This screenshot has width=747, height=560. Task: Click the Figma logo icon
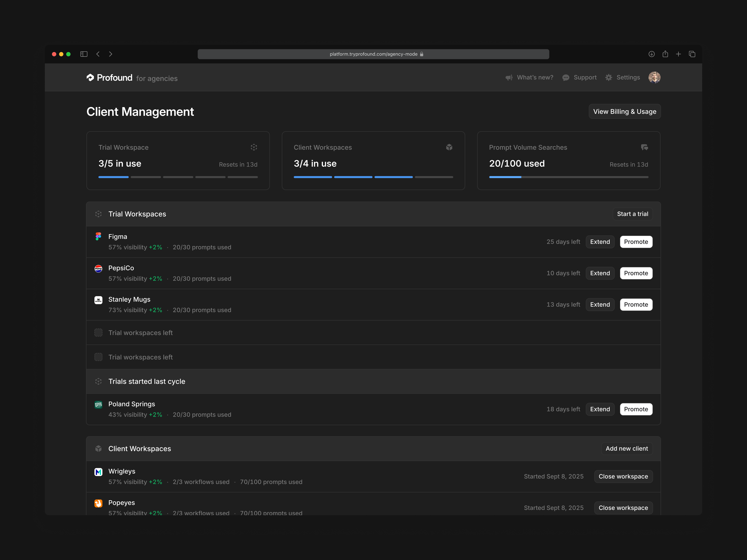(98, 236)
